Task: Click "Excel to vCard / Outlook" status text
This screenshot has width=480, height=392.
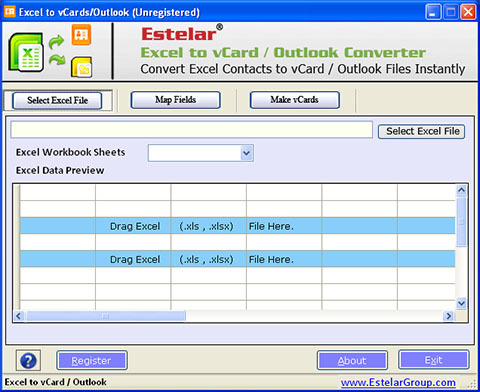Action: [55, 382]
